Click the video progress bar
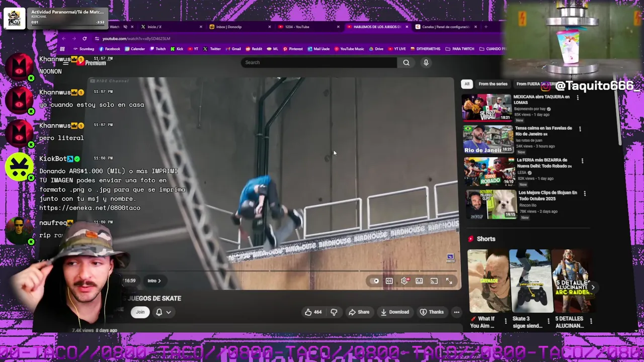The image size is (644, 362). pos(289,272)
